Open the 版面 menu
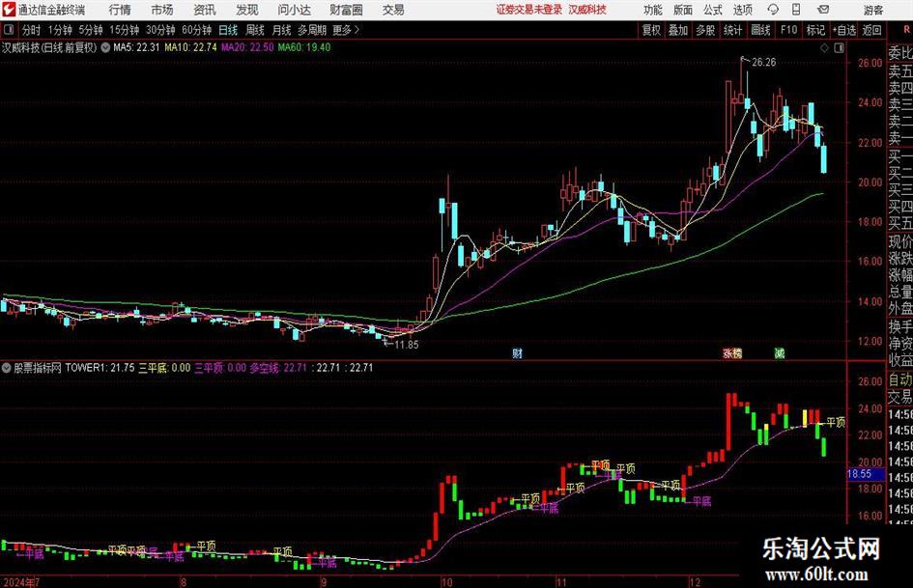The width and height of the screenshot is (913, 588). [682, 10]
